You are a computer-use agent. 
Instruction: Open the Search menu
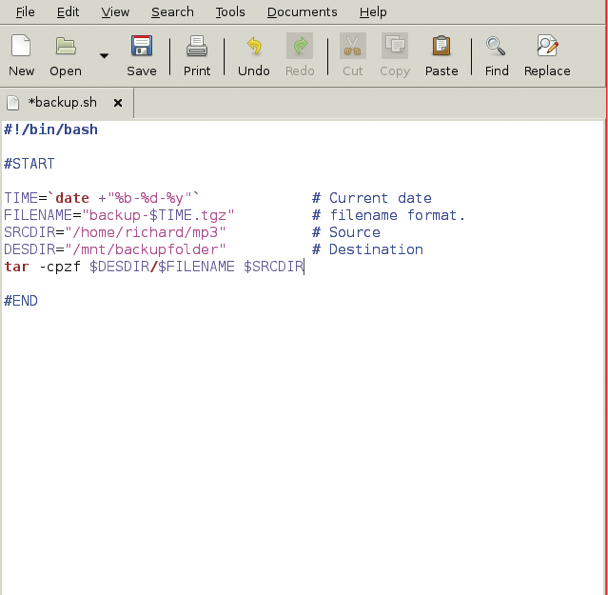172,12
